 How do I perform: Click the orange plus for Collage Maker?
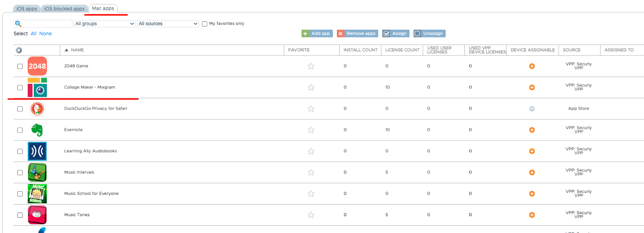(x=532, y=88)
